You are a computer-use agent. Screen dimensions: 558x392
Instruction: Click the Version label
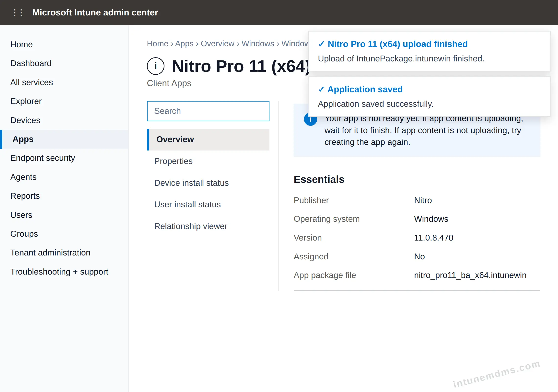click(308, 238)
